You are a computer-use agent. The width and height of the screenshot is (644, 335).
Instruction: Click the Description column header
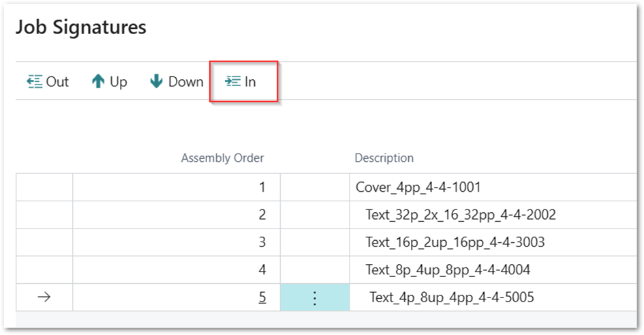384,158
